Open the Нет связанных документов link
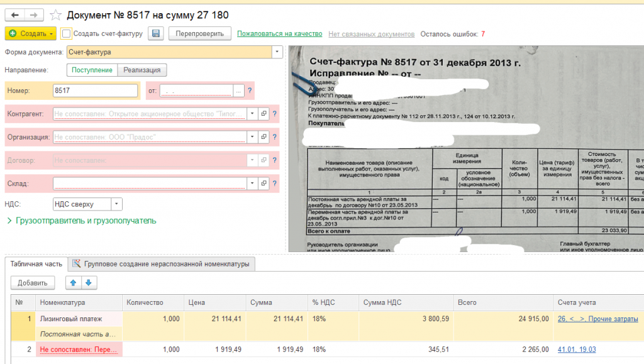The height and width of the screenshot is (364, 644). tap(371, 34)
